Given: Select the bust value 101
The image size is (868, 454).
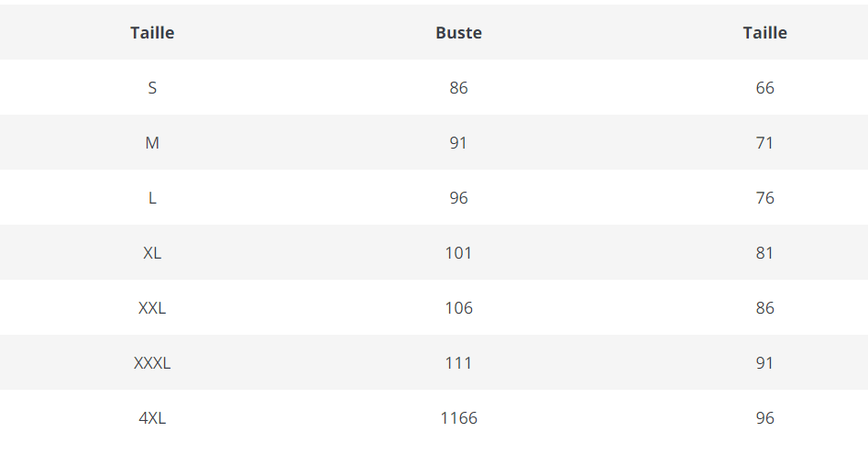Looking at the screenshot, I should pos(458,253).
